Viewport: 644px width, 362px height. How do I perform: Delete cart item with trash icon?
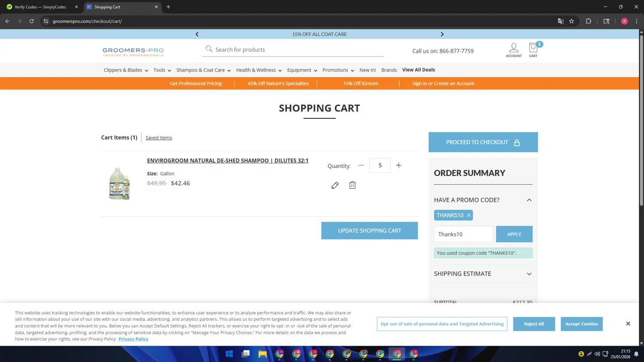pos(352,185)
